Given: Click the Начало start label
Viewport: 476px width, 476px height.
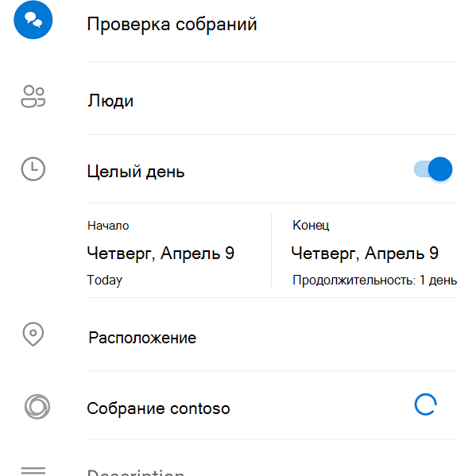Looking at the screenshot, I should pyautogui.click(x=108, y=226).
